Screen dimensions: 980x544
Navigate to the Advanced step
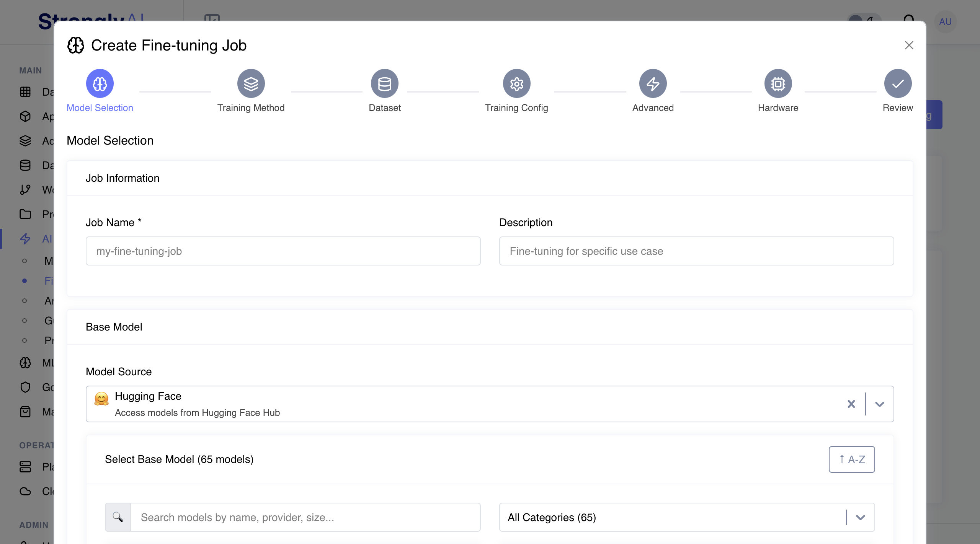(653, 83)
